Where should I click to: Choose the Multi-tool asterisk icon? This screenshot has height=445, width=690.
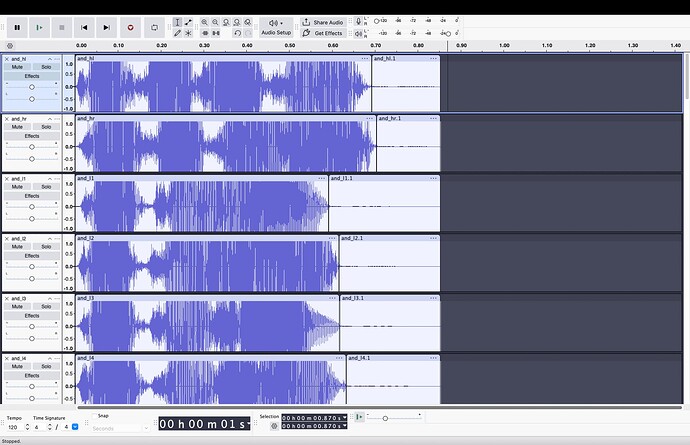[x=188, y=33]
